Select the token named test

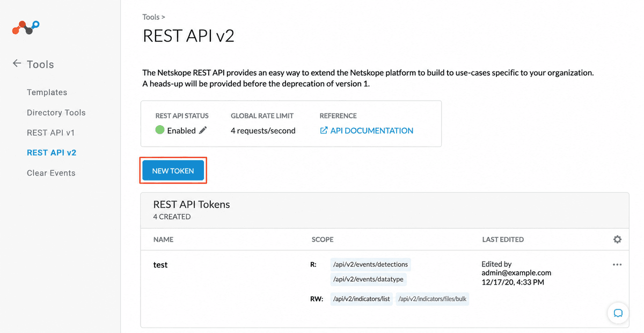click(160, 265)
